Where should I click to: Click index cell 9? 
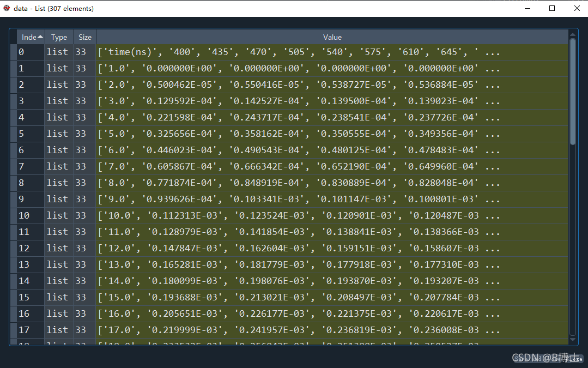coord(31,199)
